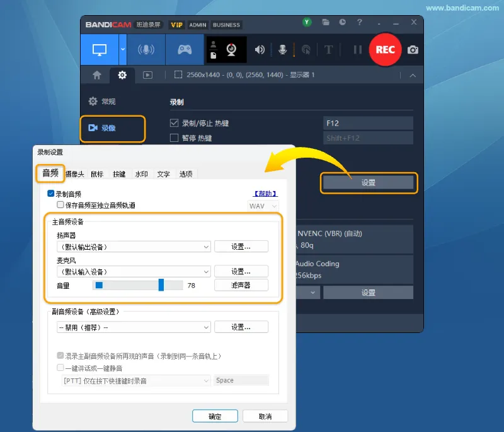Click the Space hotkey field

(241, 380)
